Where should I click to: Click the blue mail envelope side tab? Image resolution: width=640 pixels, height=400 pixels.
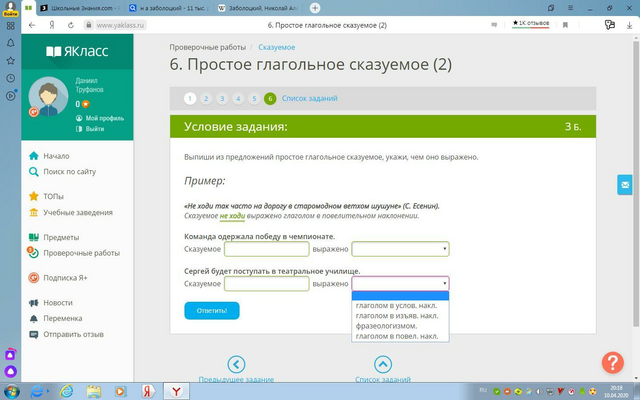pyautogui.click(x=624, y=185)
